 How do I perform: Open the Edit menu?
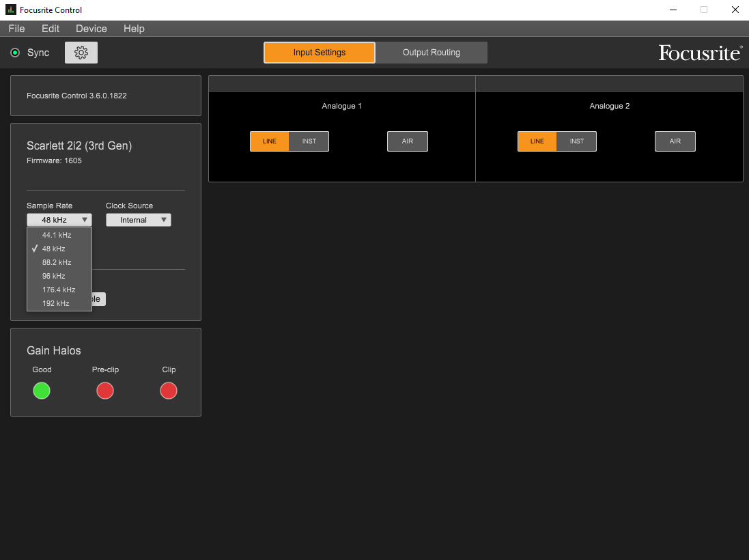50,29
